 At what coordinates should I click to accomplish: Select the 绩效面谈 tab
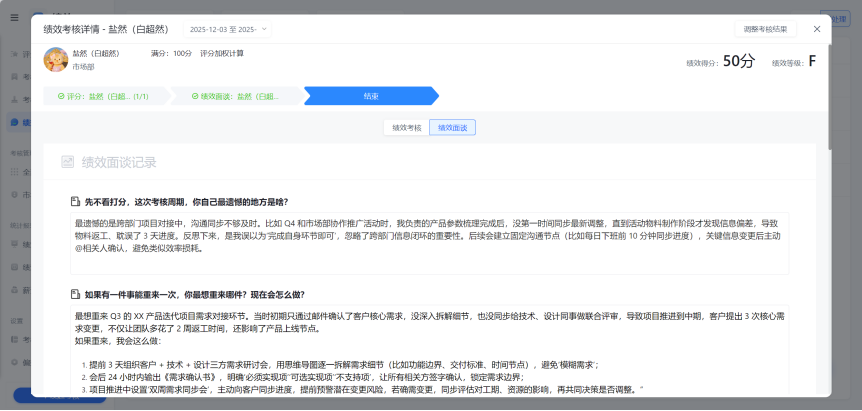[x=452, y=127]
